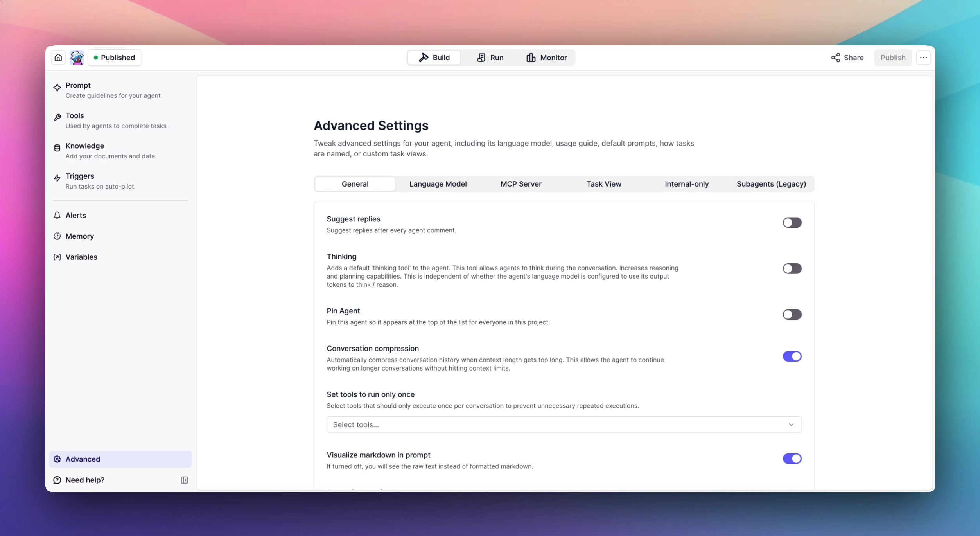Switch to the MCP Server tab
The image size is (980, 536).
(521, 184)
